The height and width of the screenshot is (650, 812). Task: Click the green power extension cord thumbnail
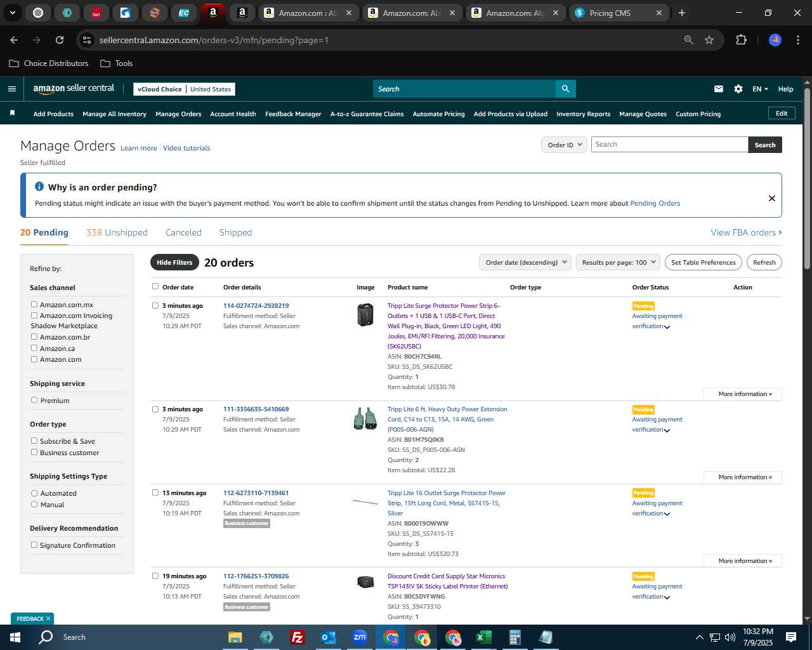coord(365,419)
